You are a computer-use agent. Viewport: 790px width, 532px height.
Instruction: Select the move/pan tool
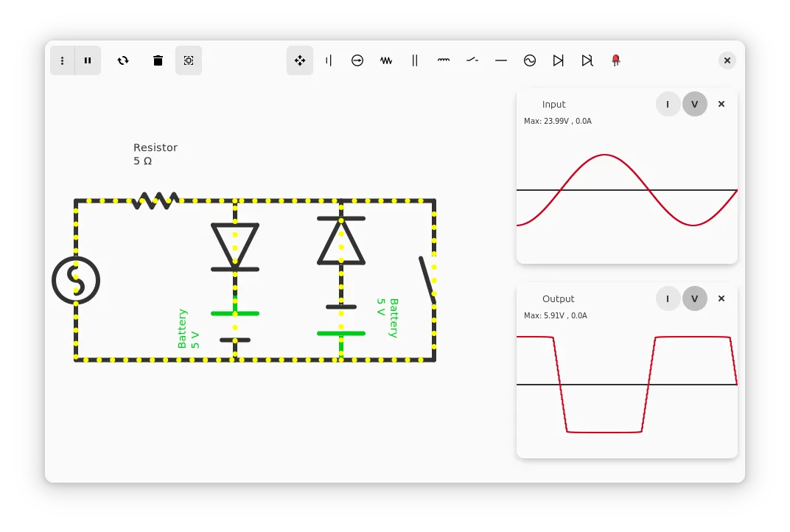coord(300,60)
